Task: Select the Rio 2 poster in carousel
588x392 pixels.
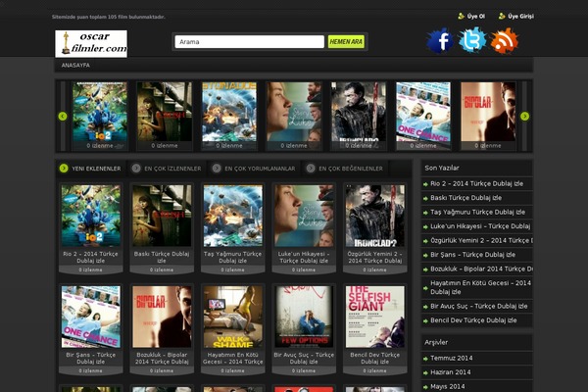Action: (100, 116)
